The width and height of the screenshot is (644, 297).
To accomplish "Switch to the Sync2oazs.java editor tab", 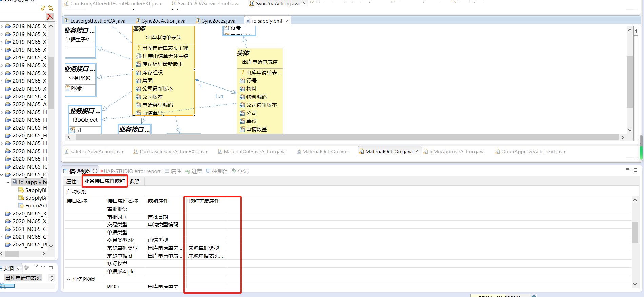I will (x=215, y=21).
